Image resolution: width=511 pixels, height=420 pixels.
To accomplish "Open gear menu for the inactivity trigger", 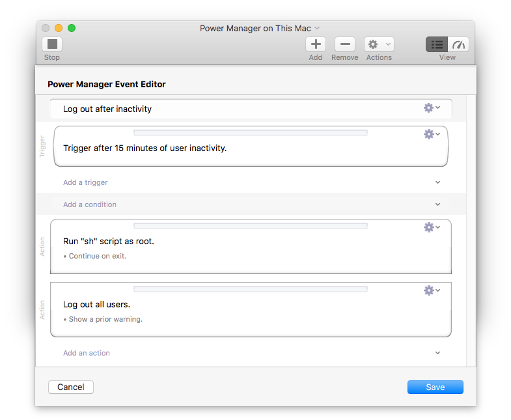I will (x=432, y=134).
